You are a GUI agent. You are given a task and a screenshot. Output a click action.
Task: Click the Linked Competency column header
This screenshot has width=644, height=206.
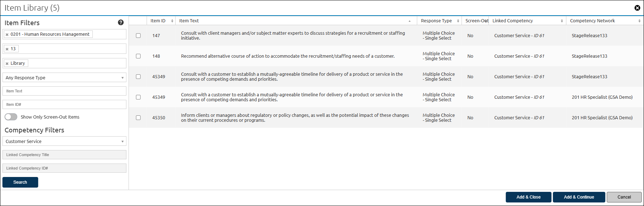[x=527, y=21]
